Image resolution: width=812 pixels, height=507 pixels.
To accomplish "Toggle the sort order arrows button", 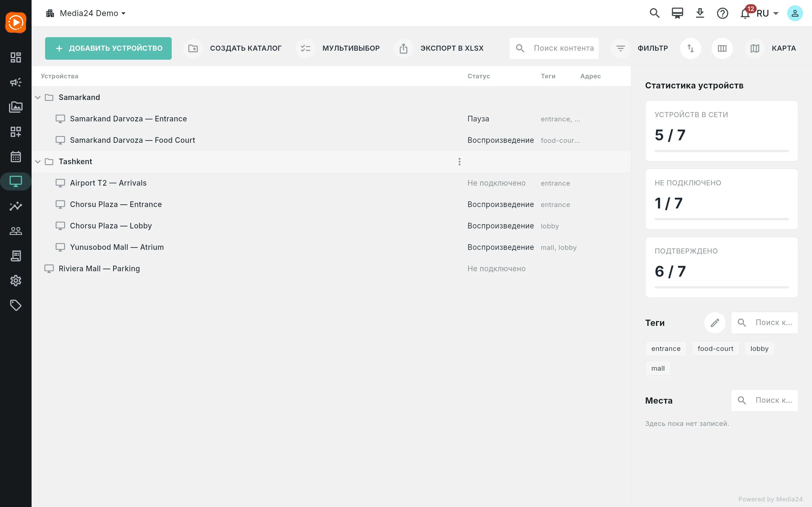I will [x=690, y=48].
